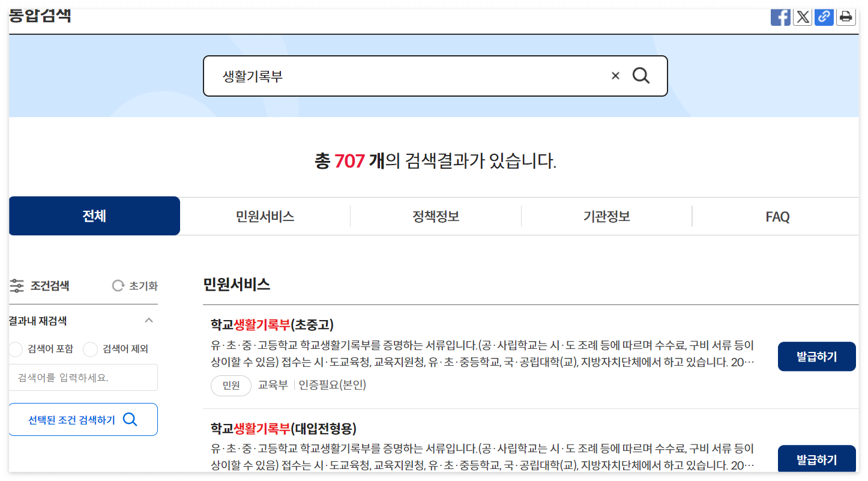
Task: Open 조건검색 via the filter sliders icon
Action: 16,286
